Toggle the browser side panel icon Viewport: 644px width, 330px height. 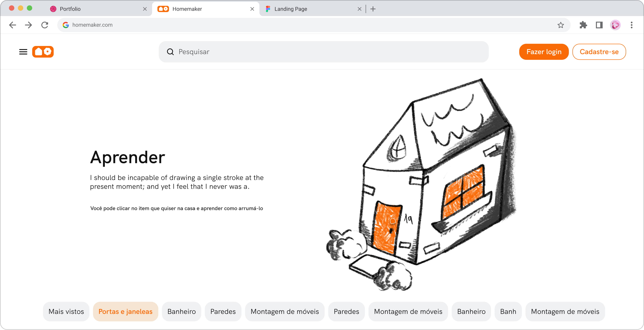599,25
